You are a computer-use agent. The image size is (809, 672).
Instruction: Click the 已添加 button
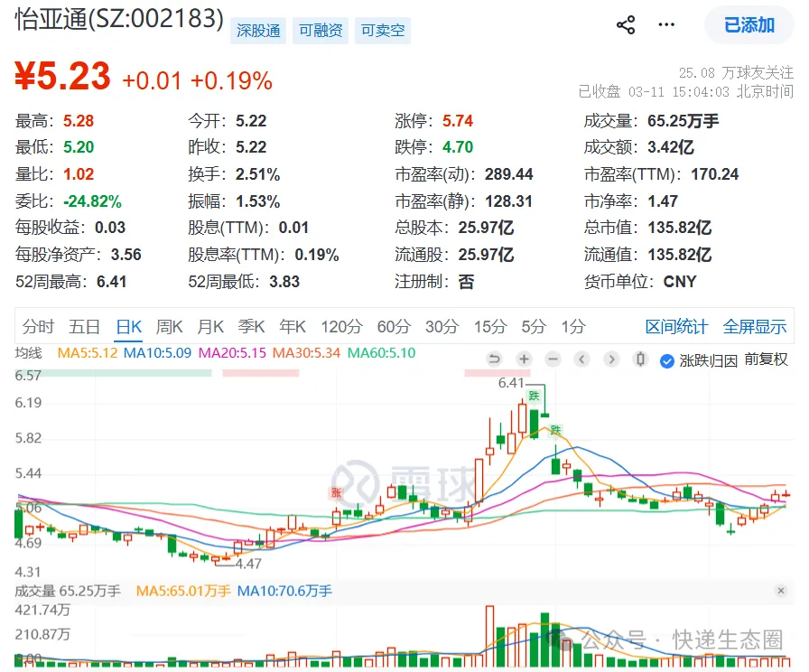pos(749,24)
